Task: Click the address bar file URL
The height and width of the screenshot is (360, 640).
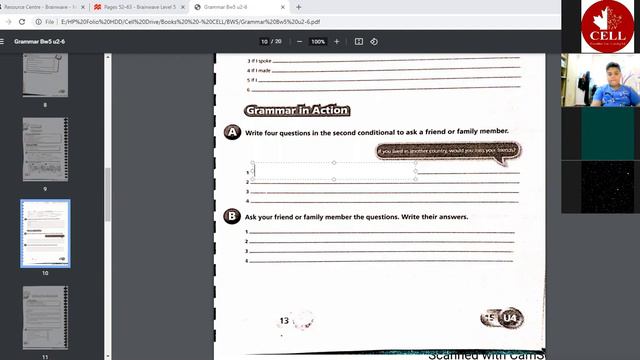Action: (x=191, y=22)
